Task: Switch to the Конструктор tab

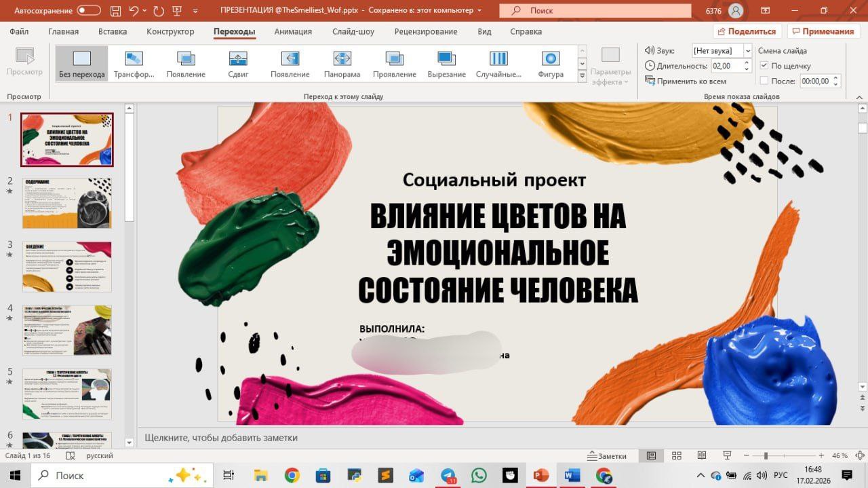Action: coord(170,31)
